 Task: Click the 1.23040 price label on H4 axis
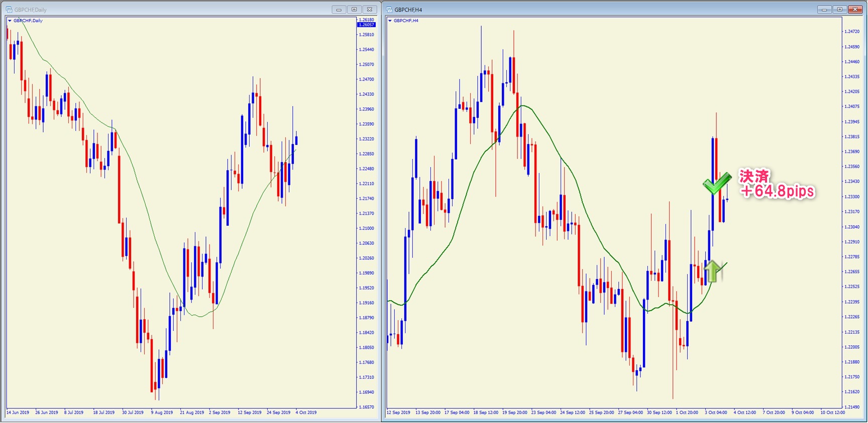click(852, 227)
